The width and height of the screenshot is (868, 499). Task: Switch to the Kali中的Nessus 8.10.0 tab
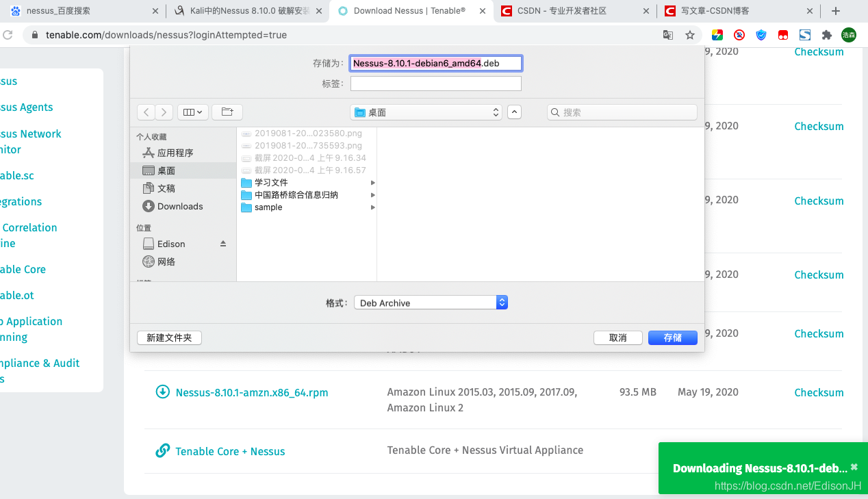246,11
